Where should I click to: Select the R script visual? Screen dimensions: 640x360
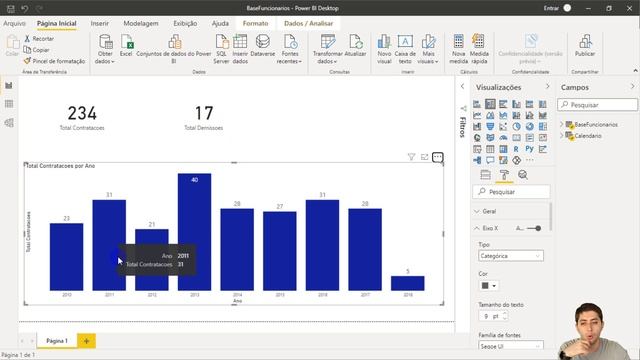(516, 149)
